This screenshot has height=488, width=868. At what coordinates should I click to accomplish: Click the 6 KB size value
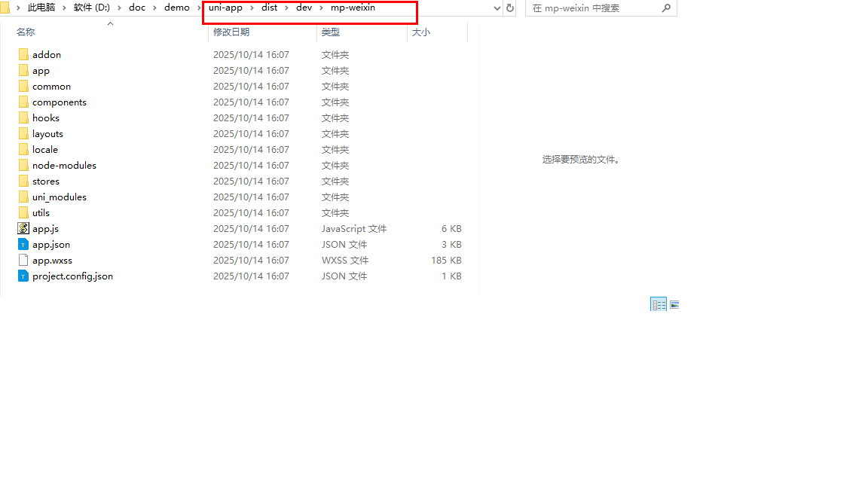pos(451,228)
